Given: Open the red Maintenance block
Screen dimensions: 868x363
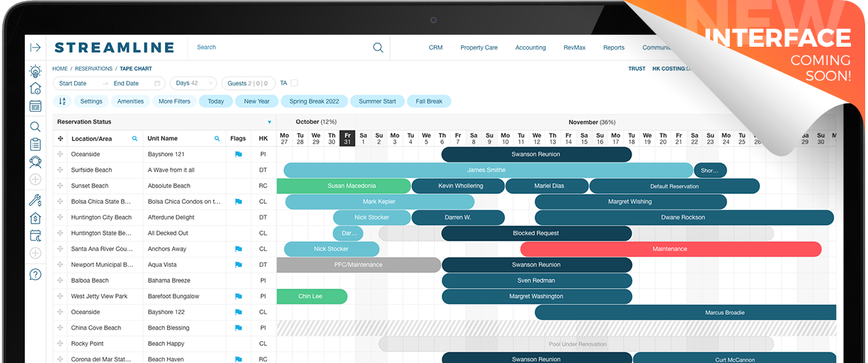Looking at the screenshot, I should tap(670, 249).
